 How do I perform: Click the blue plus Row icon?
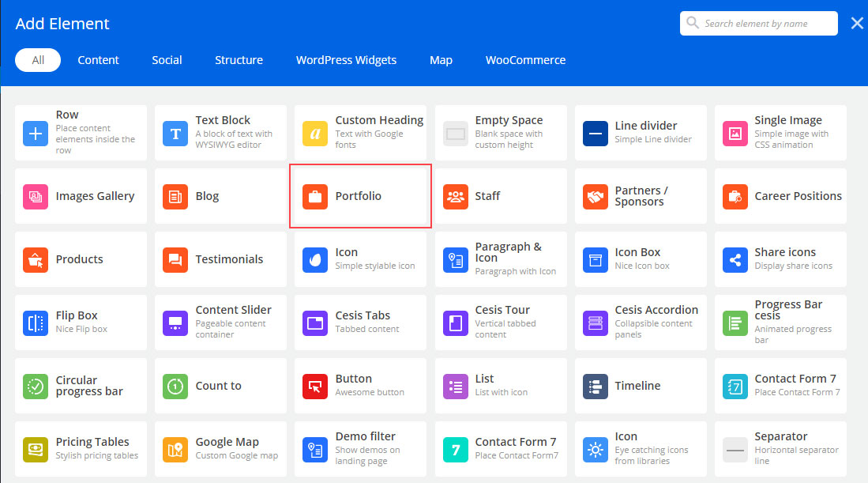[36, 134]
